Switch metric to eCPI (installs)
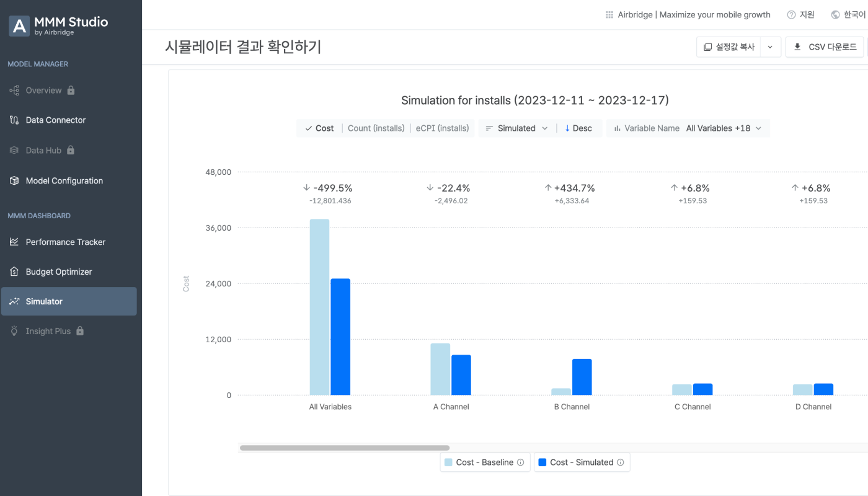868x496 pixels. tap(442, 128)
